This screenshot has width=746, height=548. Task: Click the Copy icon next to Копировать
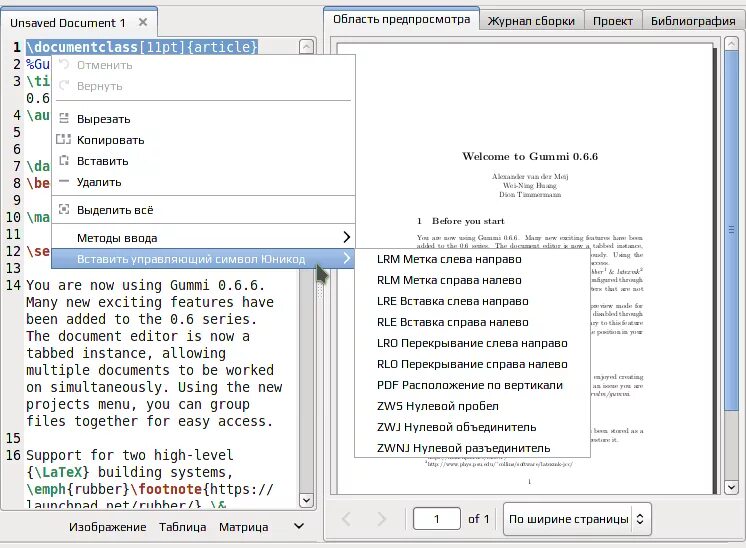point(64,139)
